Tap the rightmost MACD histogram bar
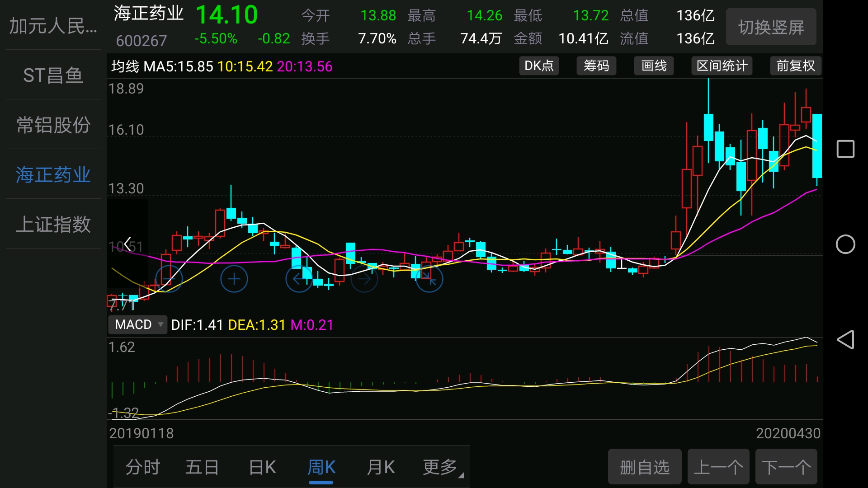 (x=817, y=379)
